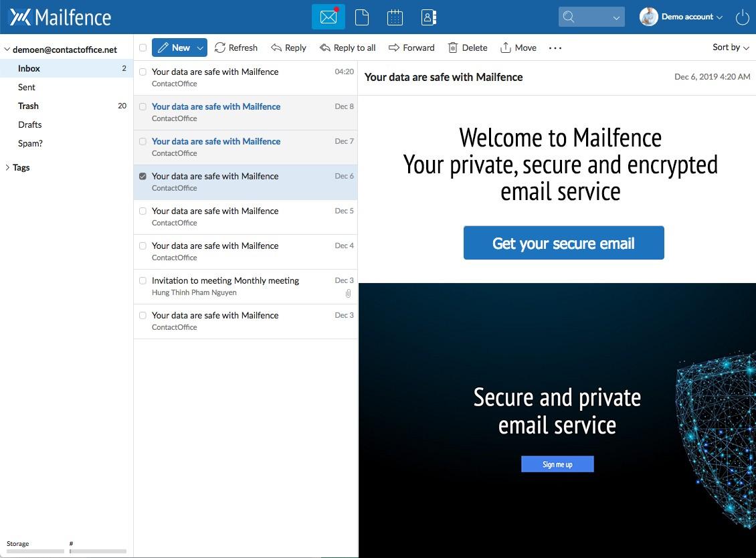Open the Demo account dropdown menu
756x558 pixels.
pyautogui.click(x=691, y=17)
